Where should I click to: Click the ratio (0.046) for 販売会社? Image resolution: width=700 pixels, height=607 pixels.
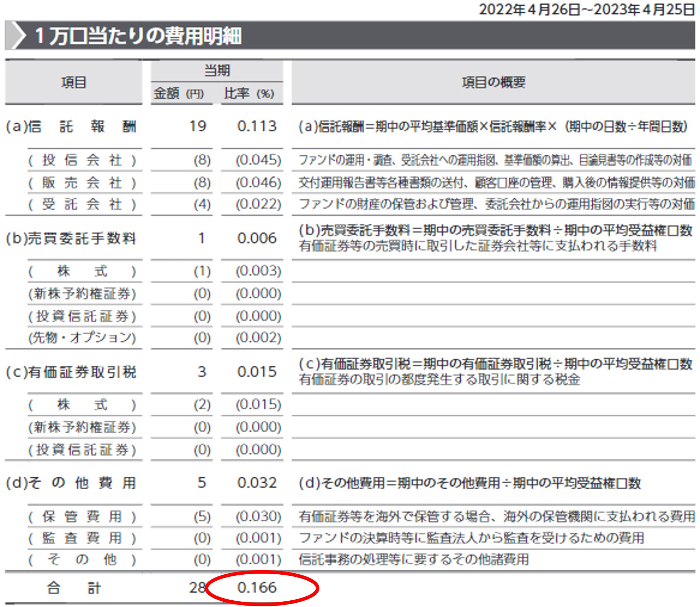(259, 183)
